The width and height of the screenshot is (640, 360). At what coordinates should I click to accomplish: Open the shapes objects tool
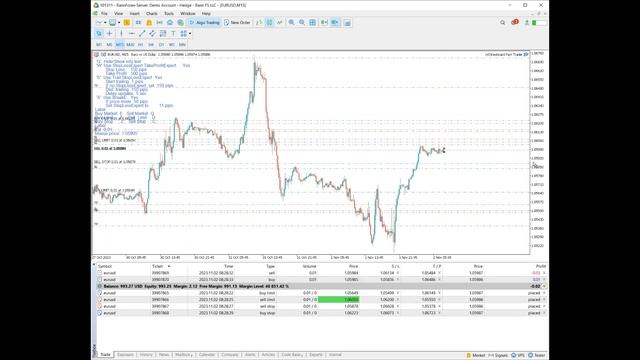coord(183,33)
